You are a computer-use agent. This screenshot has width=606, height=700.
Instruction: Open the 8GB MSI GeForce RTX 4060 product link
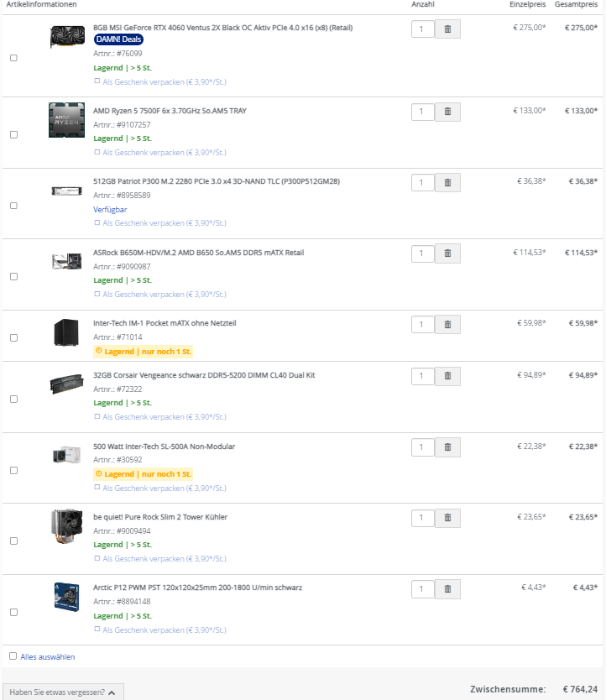click(x=222, y=28)
